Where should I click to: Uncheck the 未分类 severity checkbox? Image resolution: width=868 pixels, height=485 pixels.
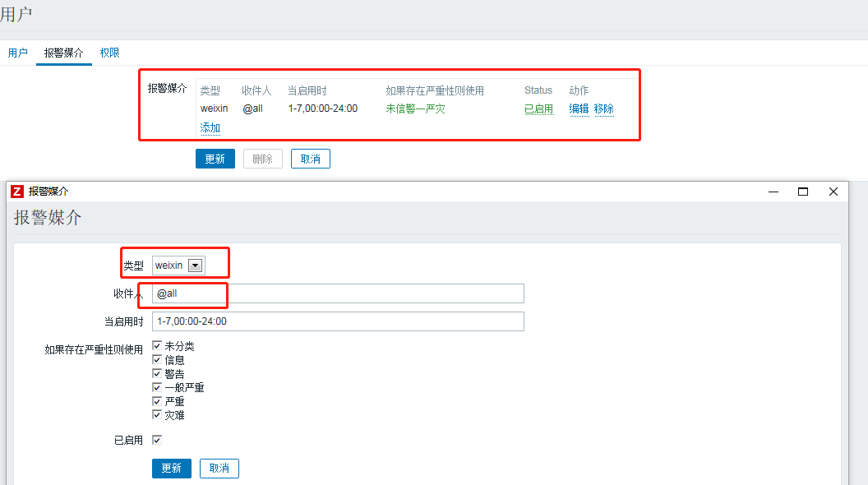pos(157,346)
